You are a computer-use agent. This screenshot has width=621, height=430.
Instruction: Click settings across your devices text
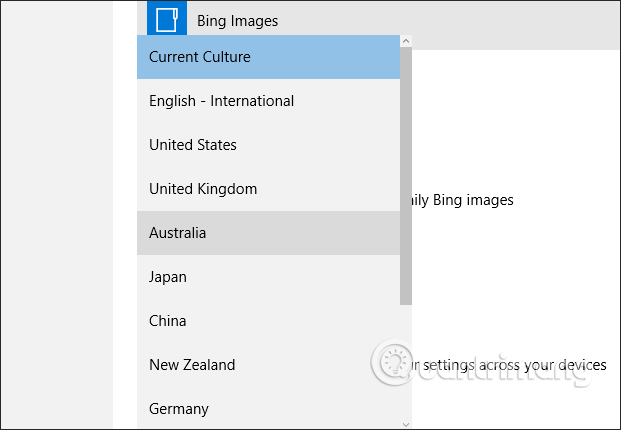(510, 365)
